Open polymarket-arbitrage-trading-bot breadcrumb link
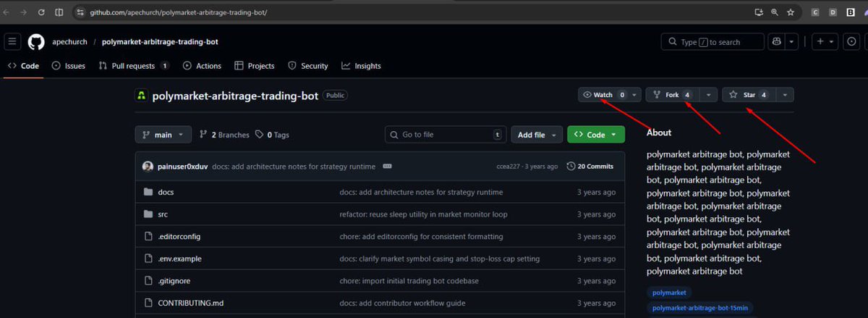This screenshot has height=318, width=868. pos(159,42)
